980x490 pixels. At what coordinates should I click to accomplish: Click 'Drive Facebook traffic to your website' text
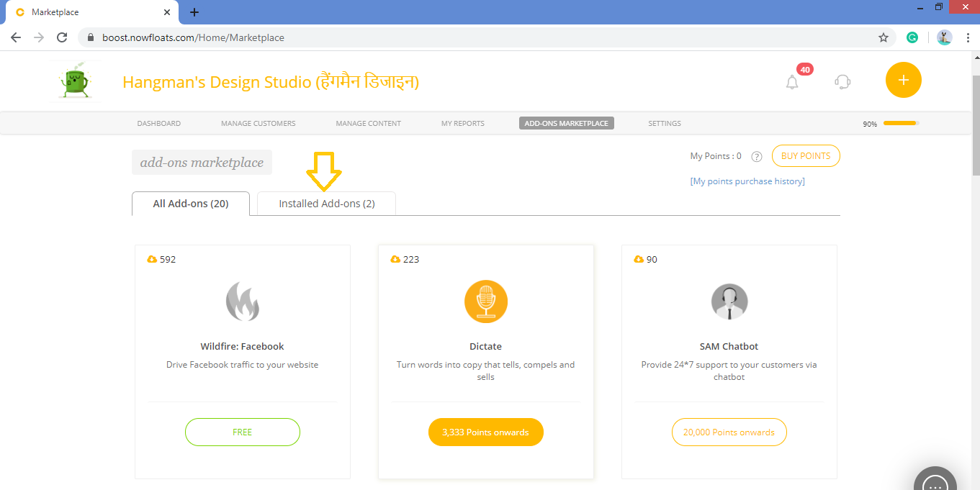click(243, 365)
